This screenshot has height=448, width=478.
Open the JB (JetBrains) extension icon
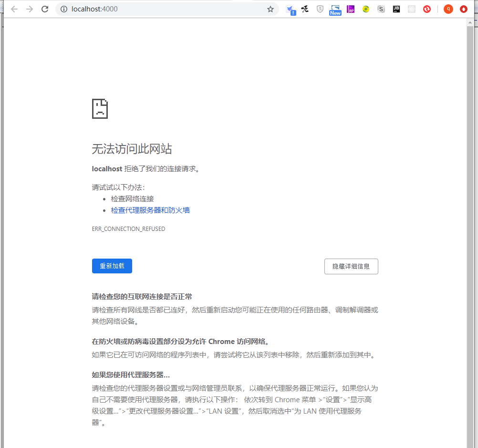coord(396,9)
